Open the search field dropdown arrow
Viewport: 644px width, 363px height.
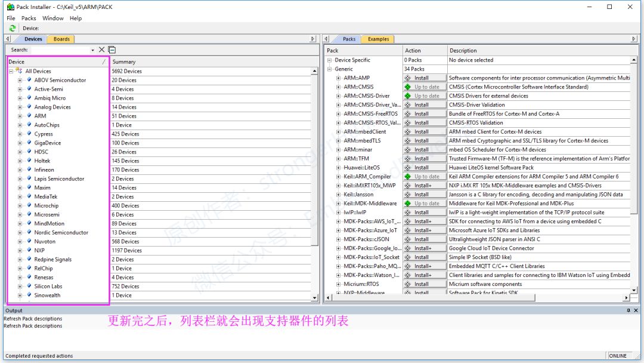point(93,50)
